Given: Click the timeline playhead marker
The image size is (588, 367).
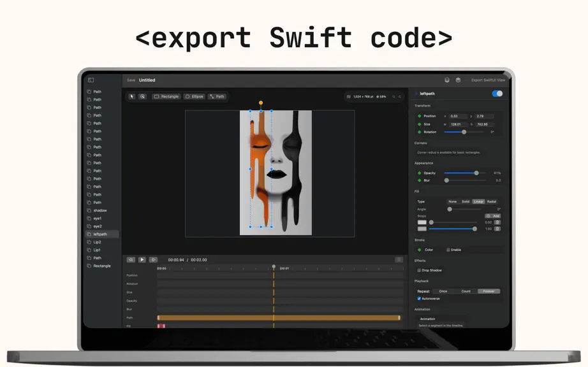Looking at the screenshot, I should click(x=274, y=266).
